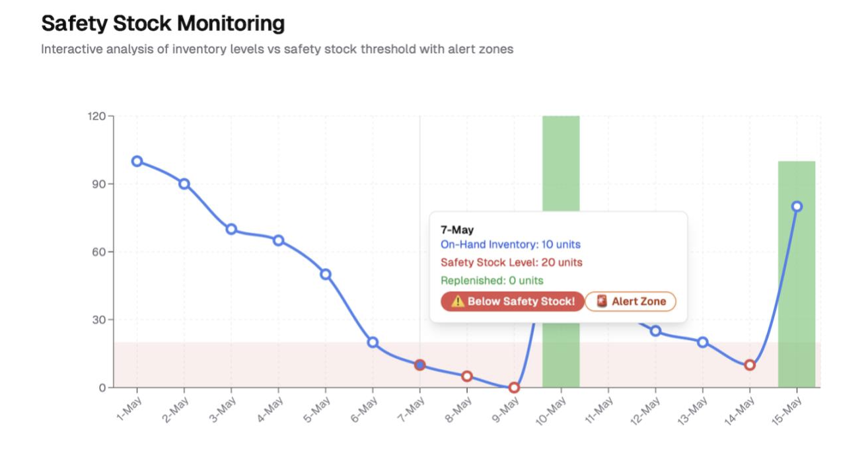This screenshot has height=459, width=868.
Task: Select the 15-May data point at 80
Action: 797,207
